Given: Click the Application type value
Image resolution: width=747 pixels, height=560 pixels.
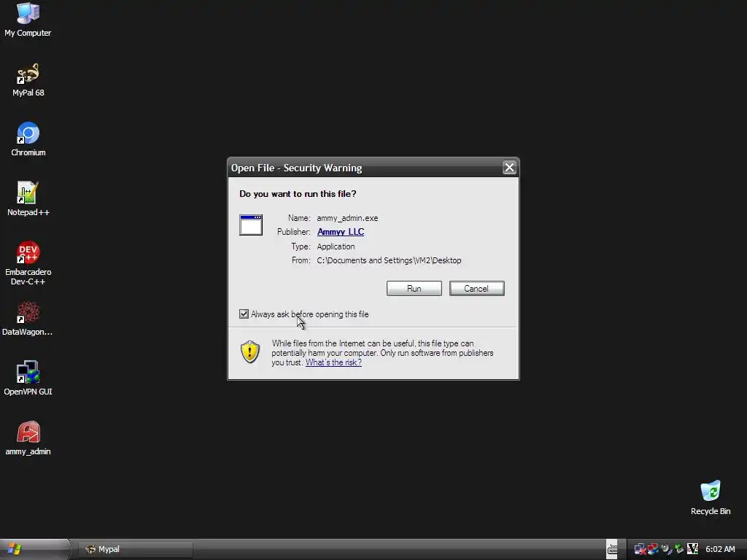Looking at the screenshot, I should click(x=336, y=246).
